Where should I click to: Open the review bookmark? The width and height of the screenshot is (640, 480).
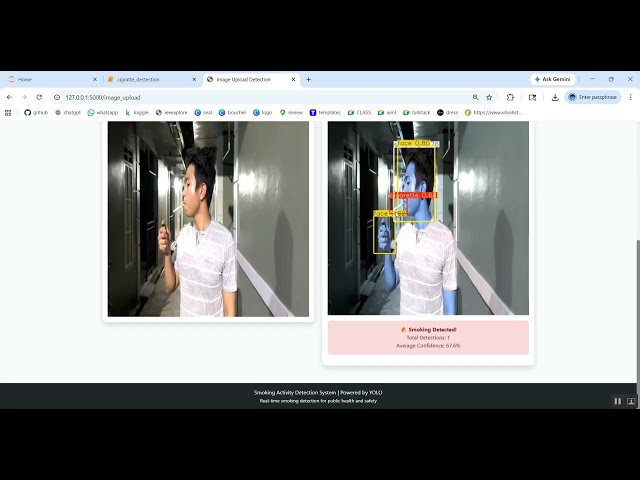point(291,113)
